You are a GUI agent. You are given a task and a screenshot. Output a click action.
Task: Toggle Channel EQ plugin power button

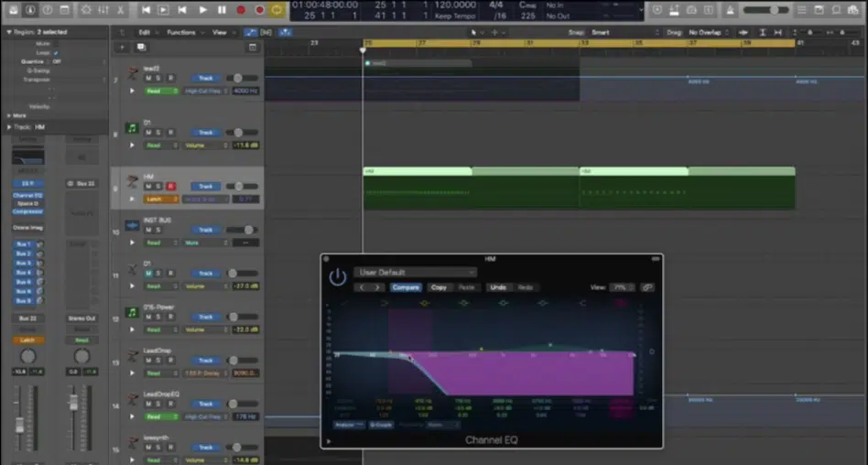coord(338,276)
